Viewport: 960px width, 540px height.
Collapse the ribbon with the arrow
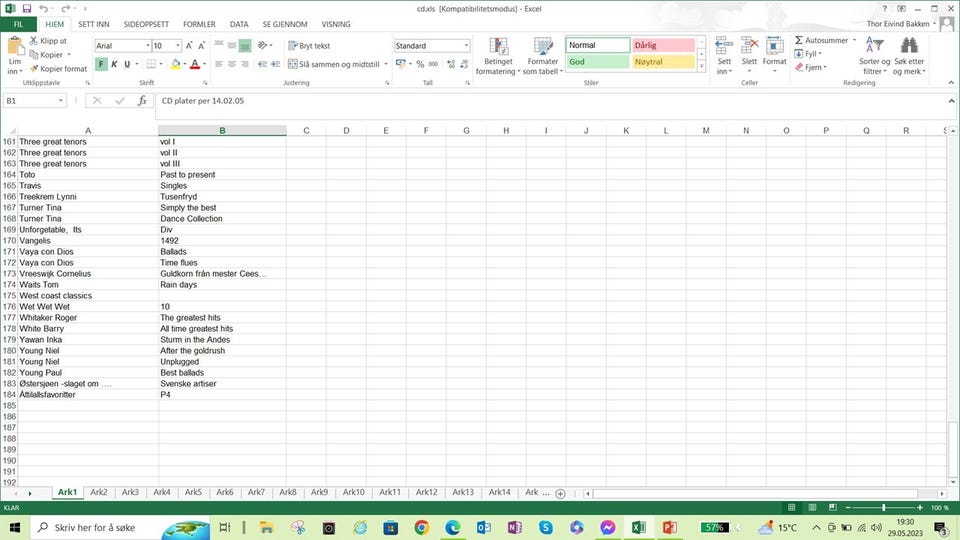(x=951, y=83)
